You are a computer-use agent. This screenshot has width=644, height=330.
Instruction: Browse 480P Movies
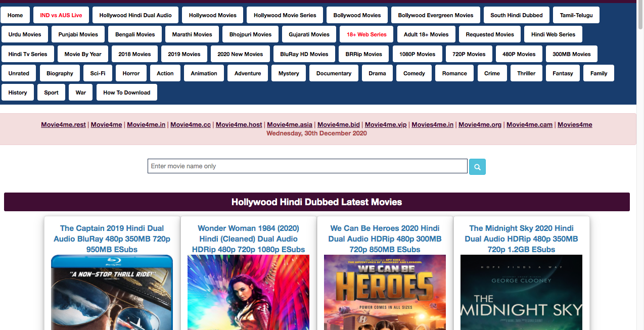pyautogui.click(x=519, y=54)
